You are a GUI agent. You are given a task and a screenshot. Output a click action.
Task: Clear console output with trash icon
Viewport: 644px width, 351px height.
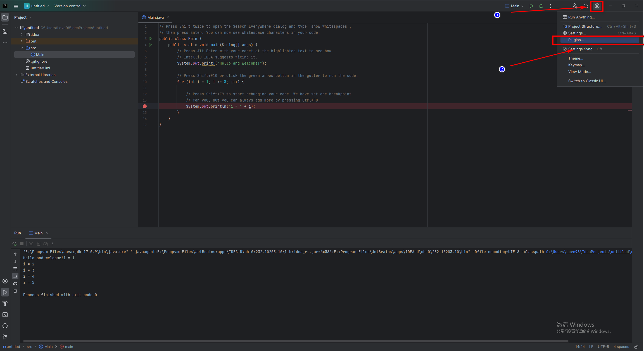(x=15, y=291)
